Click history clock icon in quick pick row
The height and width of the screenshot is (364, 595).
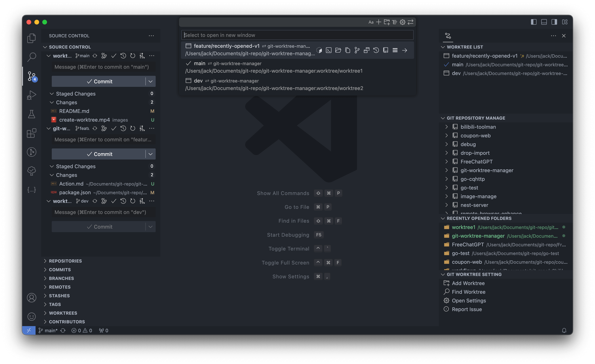click(x=376, y=50)
